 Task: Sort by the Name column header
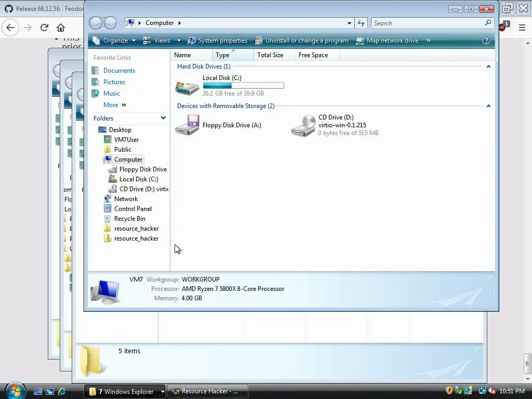click(x=192, y=55)
